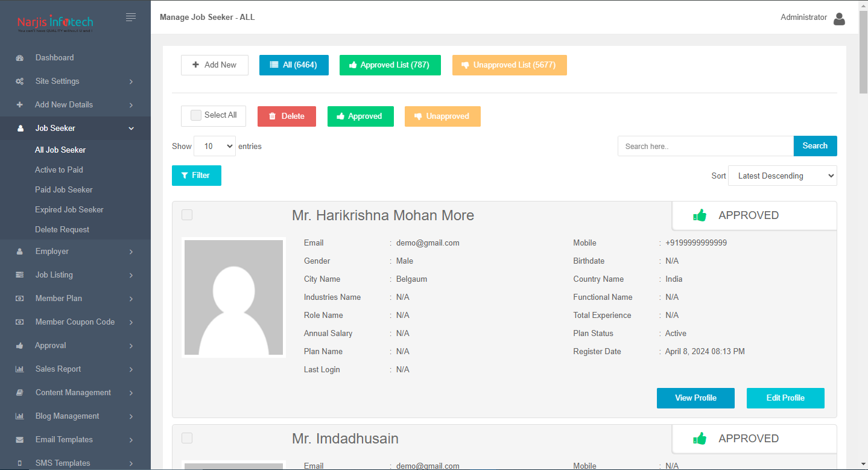
Task: Expand the Member Plan chevron
Action: [x=131, y=299]
